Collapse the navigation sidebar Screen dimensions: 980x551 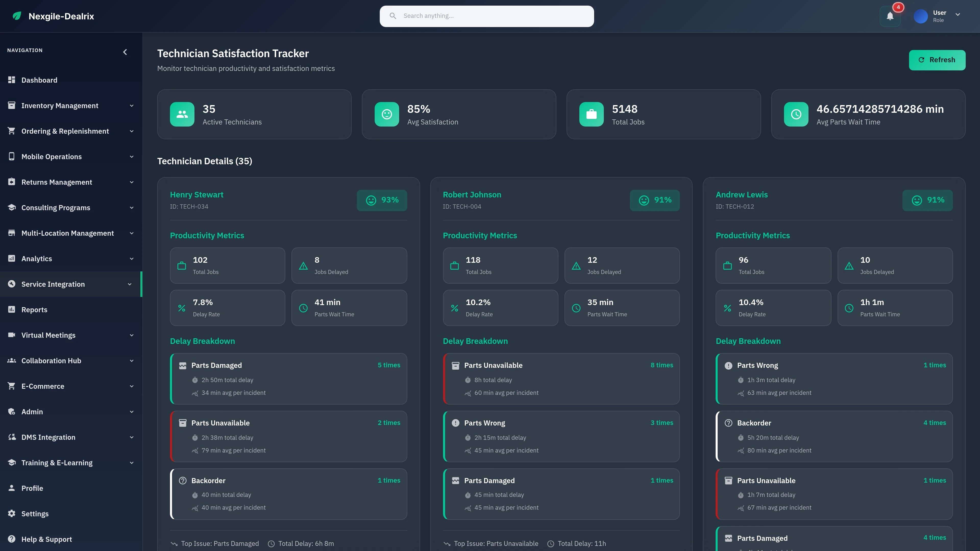coord(125,52)
